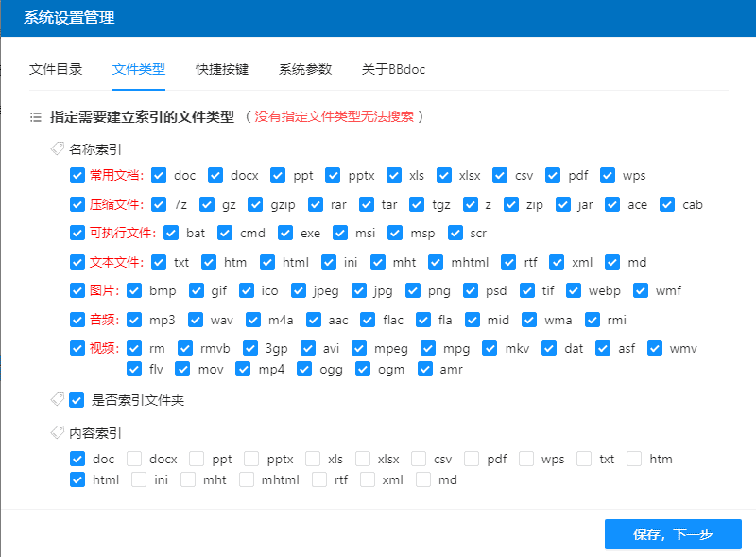The image size is (756, 557).
Task: Toggle the 文本文件 group checkbox
Action: coord(77,262)
